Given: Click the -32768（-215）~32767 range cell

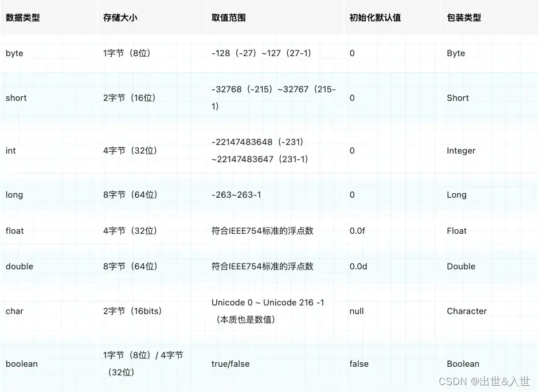Looking at the screenshot, I should click(274, 98).
